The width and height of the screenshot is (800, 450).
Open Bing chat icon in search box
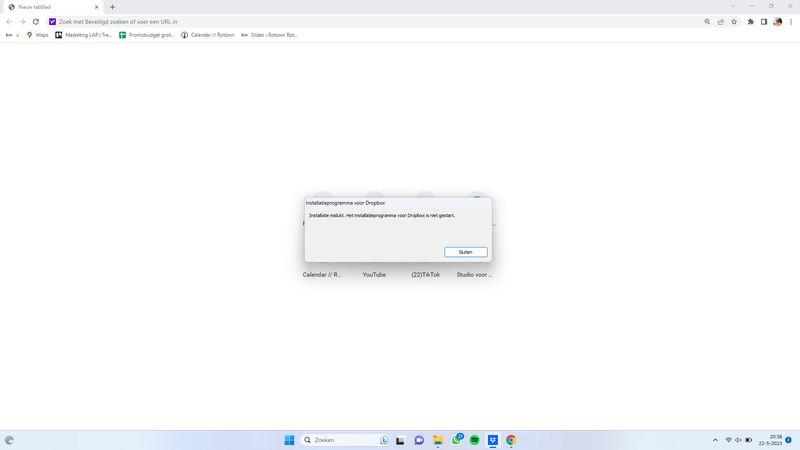tap(384, 440)
